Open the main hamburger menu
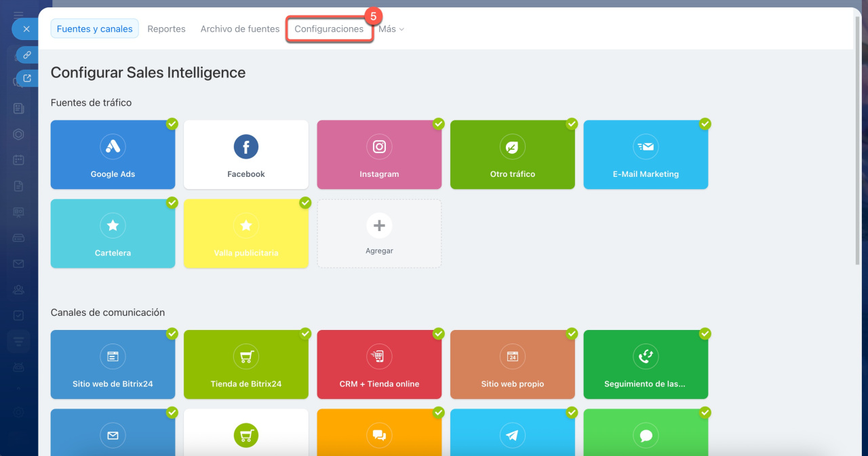The width and height of the screenshot is (868, 456). tap(18, 14)
